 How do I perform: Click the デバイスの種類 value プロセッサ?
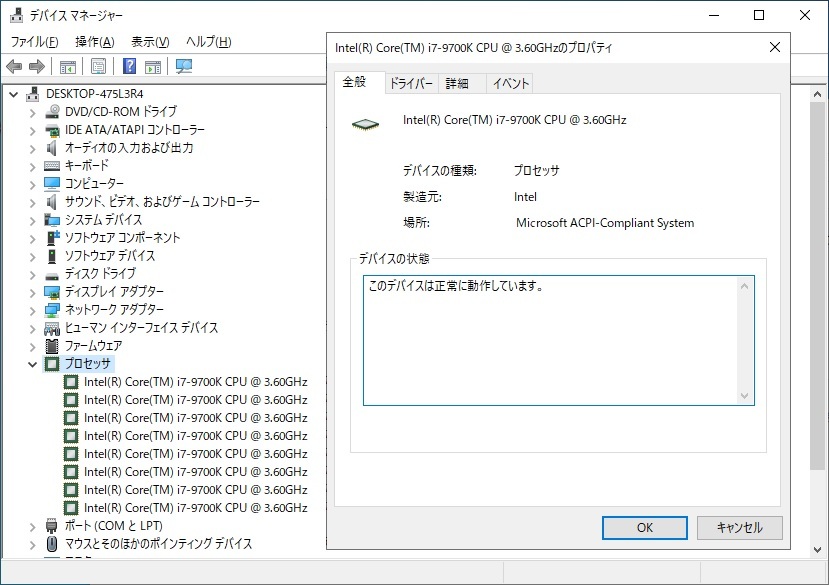(536, 170)
